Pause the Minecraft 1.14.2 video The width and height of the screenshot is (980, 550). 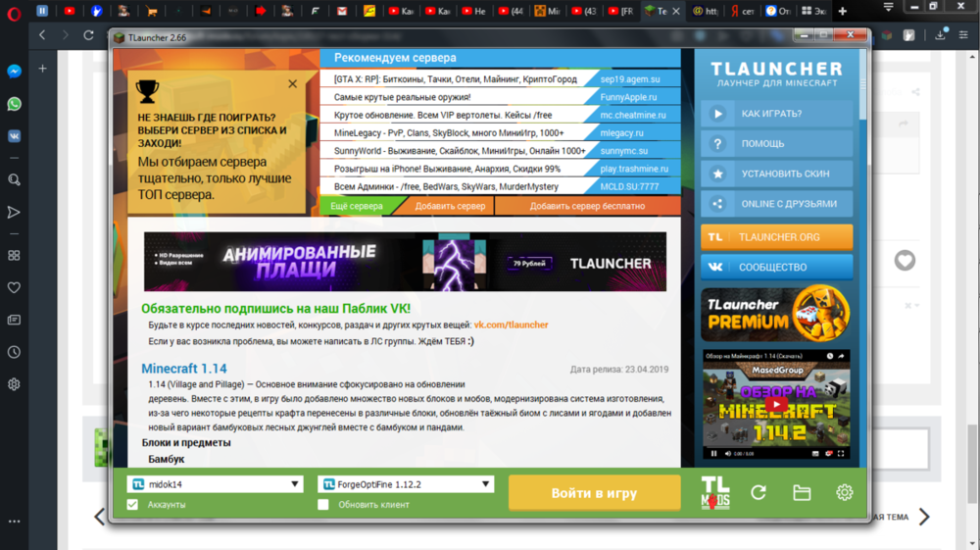point(713,454)
